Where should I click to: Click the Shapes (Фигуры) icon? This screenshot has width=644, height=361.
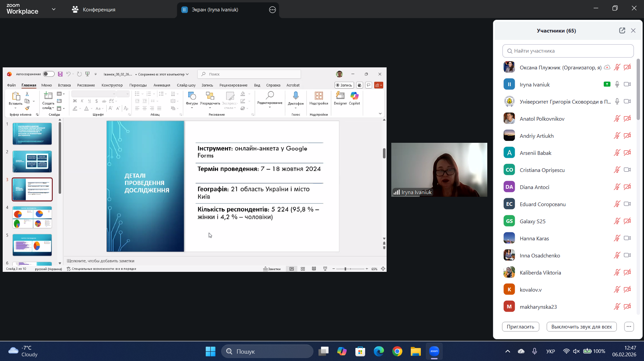pyautogui.click(x=192, y=96)
